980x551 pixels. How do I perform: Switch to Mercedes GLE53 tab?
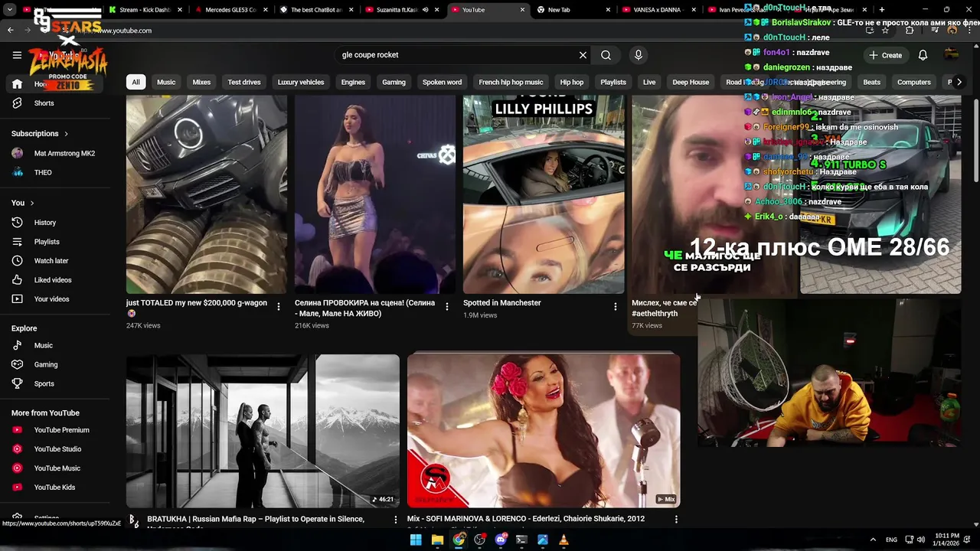point(230,10)
